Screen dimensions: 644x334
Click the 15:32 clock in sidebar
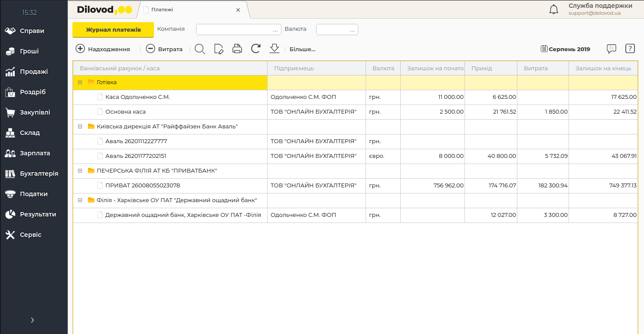[29, 13]
